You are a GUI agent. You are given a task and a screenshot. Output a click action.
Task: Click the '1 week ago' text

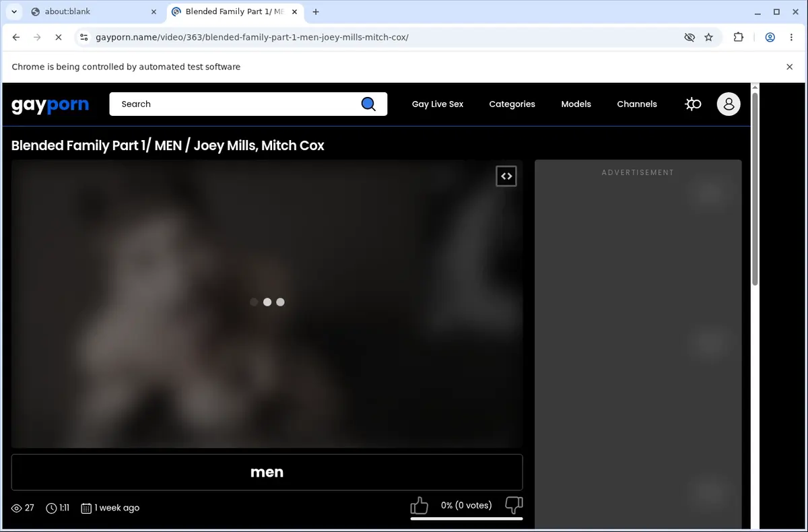click(x=117, y=508)
